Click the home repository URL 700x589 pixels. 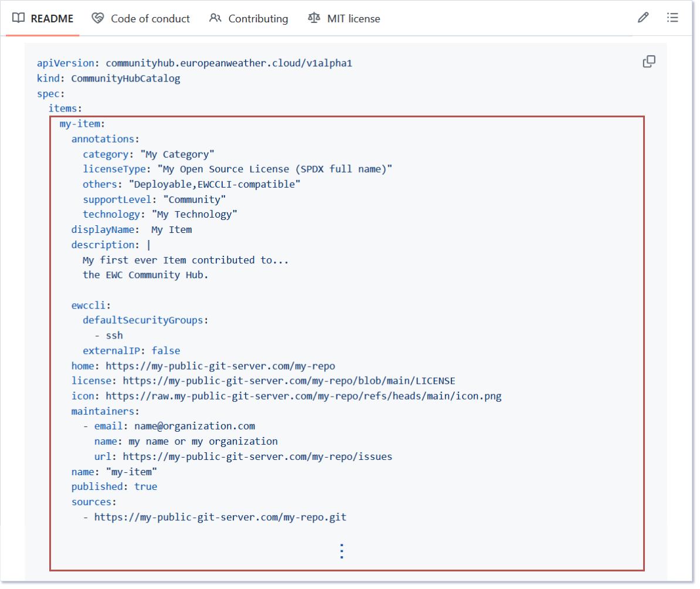point(220,367)
